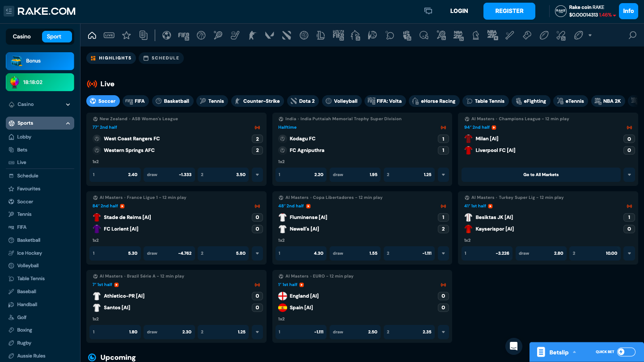Open the Bonus banner

coord(40,61)
